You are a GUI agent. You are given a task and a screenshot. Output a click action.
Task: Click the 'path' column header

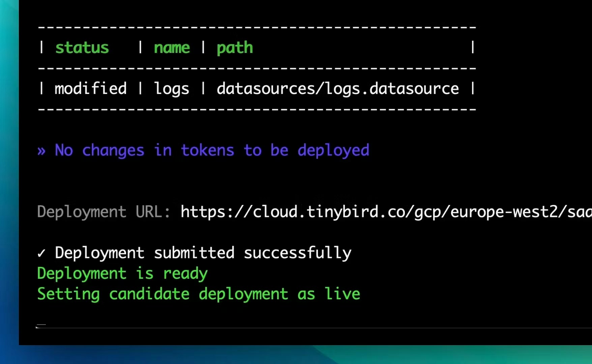[x=235, y=48]
